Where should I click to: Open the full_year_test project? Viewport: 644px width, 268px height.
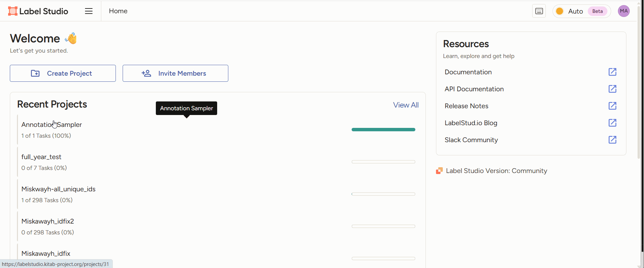pyautogui.click(x=41, y=157)
